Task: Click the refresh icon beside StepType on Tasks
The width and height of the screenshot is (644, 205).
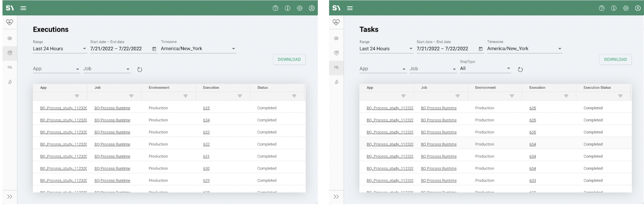Action: pyautogui.click(x=520, y=69)
